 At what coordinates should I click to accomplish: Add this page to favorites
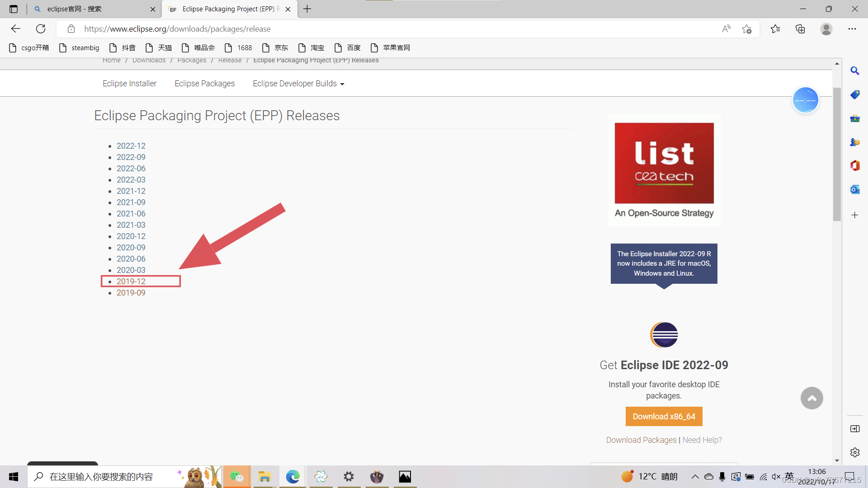[746, 29]
